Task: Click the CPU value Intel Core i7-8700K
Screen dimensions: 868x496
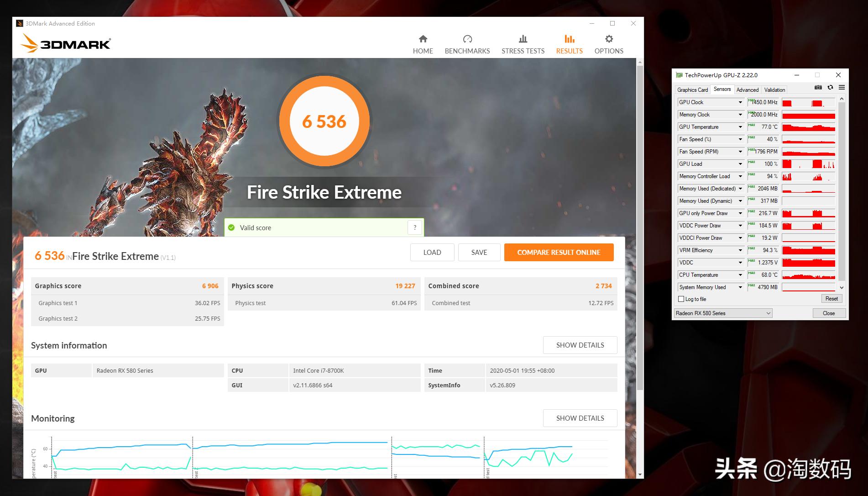Action: pos(319,371)
